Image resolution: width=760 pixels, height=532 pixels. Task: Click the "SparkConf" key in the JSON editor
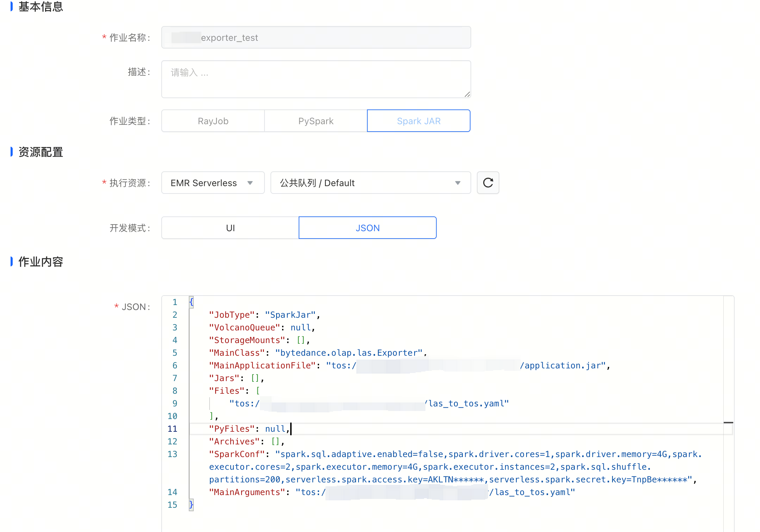pos(236,454)
